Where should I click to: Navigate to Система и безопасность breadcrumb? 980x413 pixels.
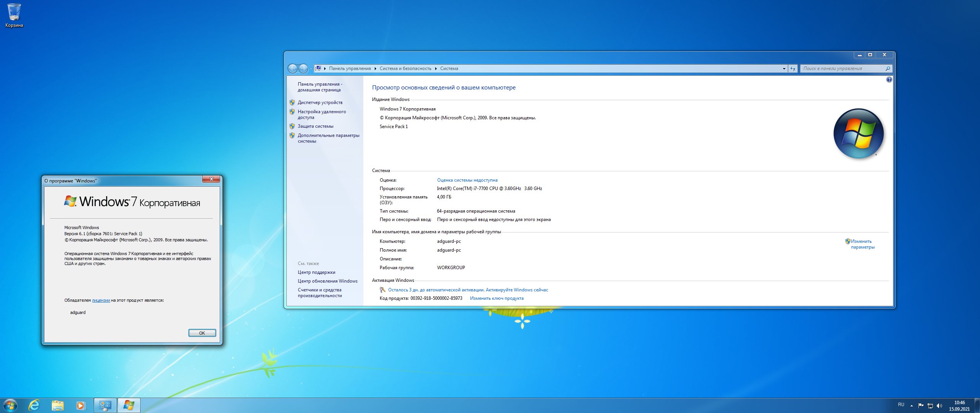coord(405,68)
